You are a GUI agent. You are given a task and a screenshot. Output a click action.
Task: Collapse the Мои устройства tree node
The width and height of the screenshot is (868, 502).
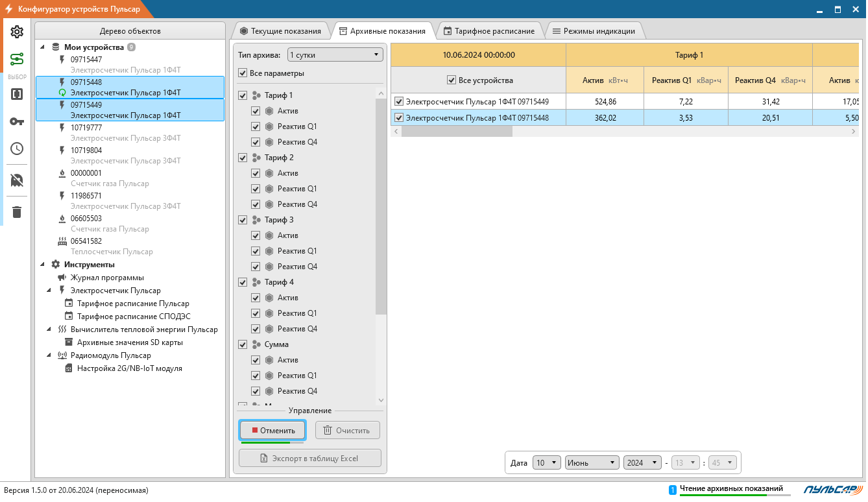(x=43, y=47)
